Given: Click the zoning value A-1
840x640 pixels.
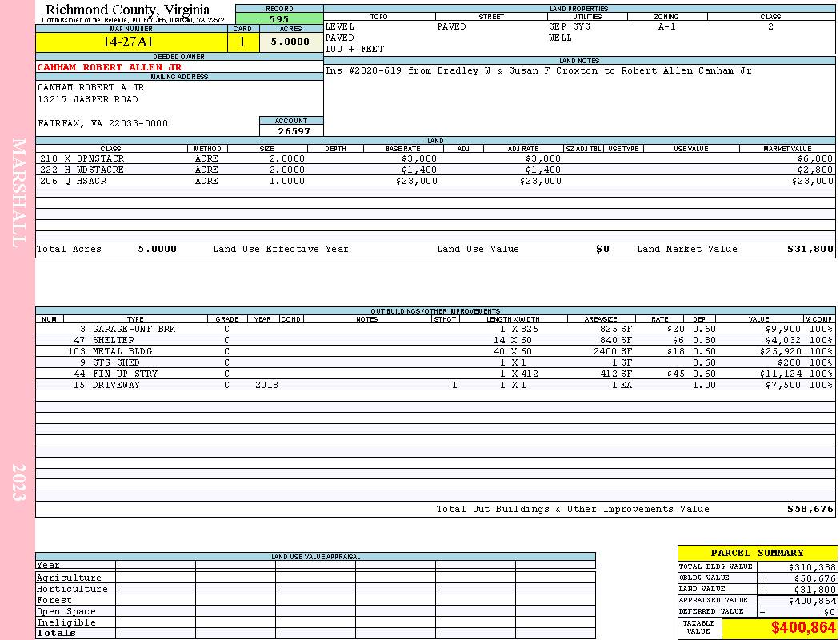Looking at the screenshot, I should [x=667, y=26].
